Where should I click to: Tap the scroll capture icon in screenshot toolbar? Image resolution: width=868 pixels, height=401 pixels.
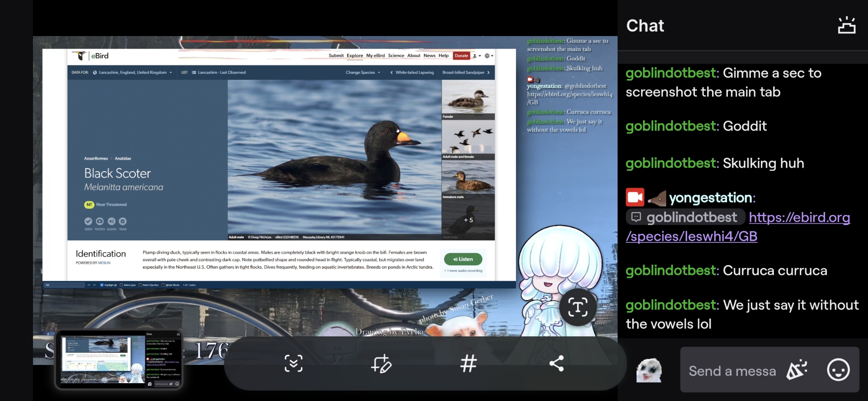pyautogui.click(x=293, y=364)
